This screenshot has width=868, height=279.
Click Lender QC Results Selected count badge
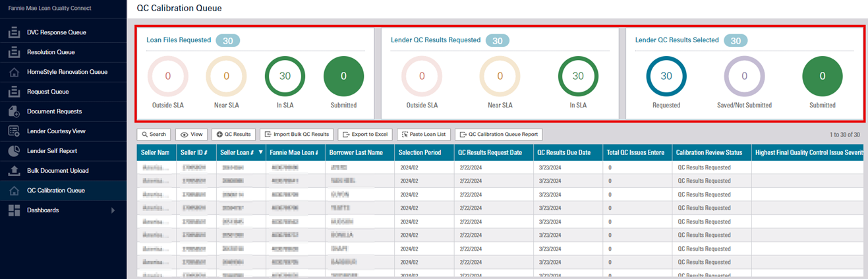(736, 41)
